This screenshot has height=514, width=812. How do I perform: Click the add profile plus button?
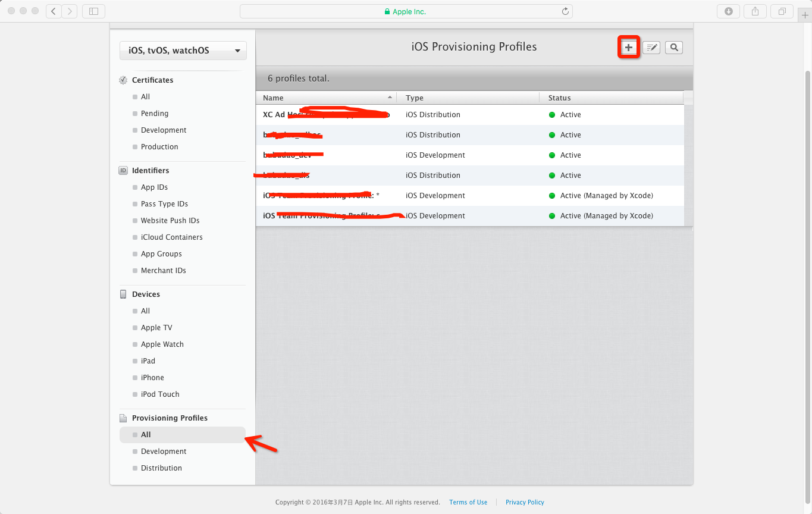click(628, 48)
